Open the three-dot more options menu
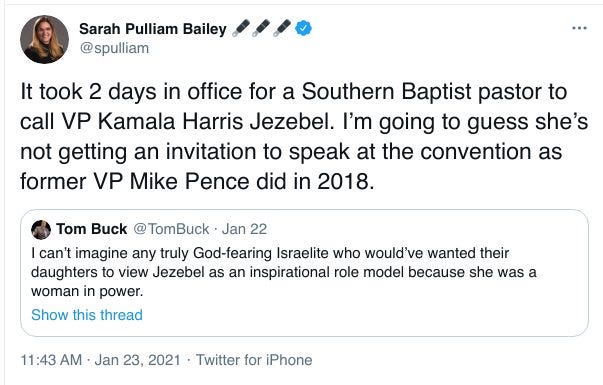Screen dimensions: 603x385 (579, 28)
